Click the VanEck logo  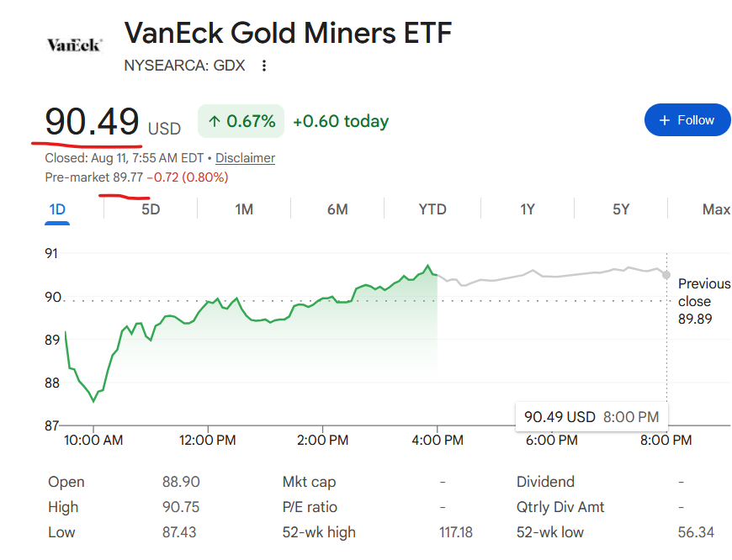[x=74, y=45]
